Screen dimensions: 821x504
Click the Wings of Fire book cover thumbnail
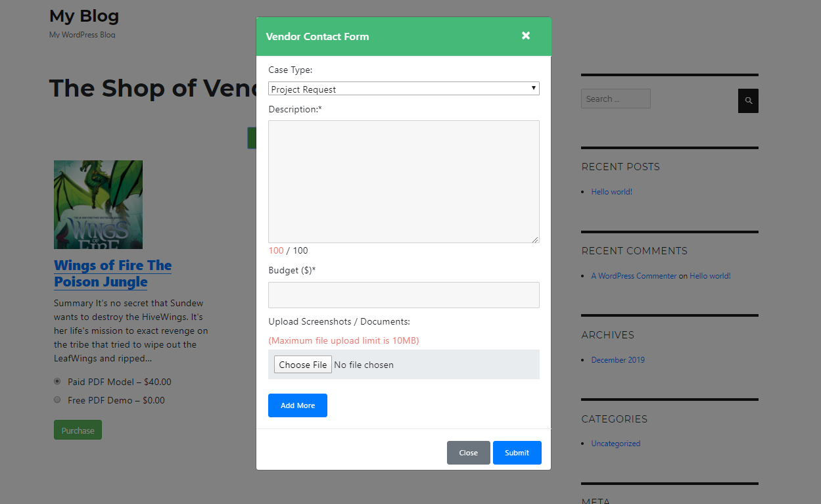click(x=98, y=204)
